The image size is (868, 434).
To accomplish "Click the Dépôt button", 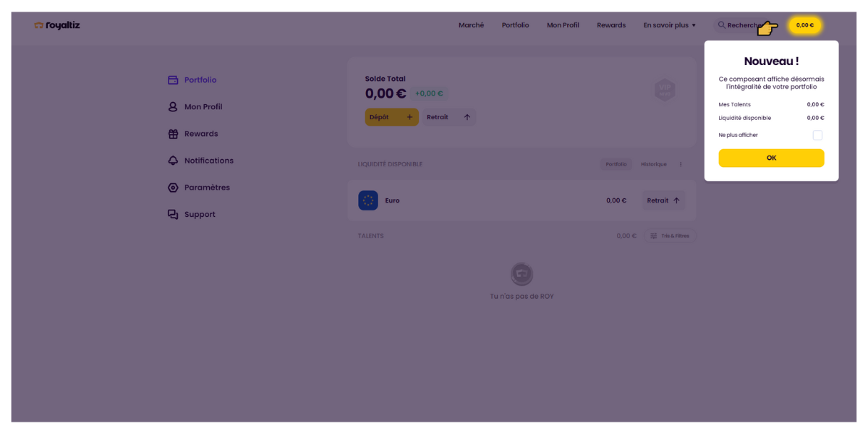I will tap(391, 117).
